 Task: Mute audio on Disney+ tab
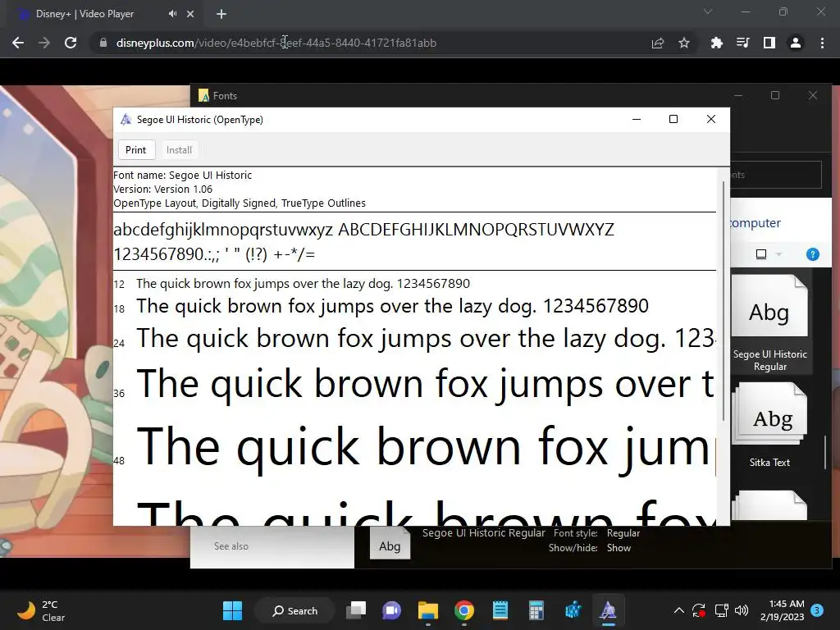tap(172, 14)
